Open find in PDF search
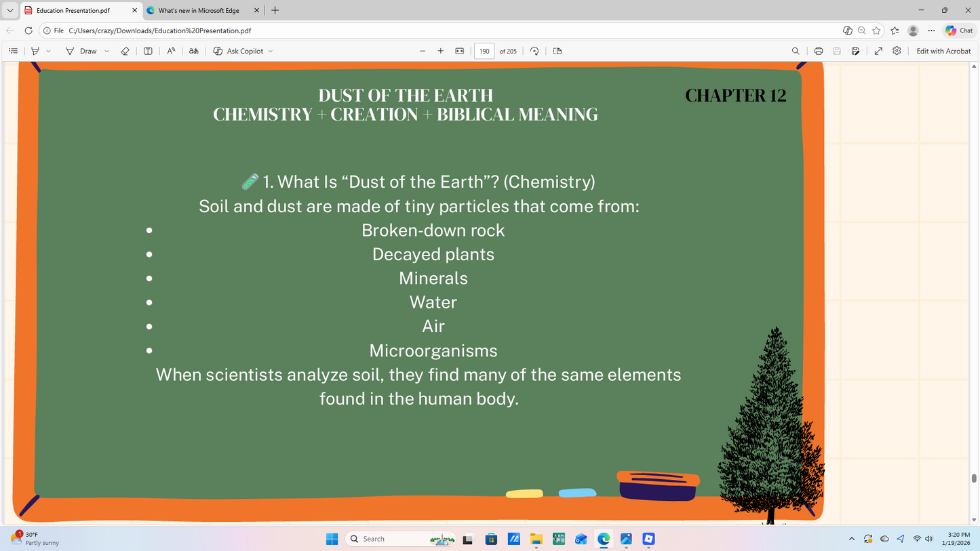980x551 pixels. pos(796,51)
